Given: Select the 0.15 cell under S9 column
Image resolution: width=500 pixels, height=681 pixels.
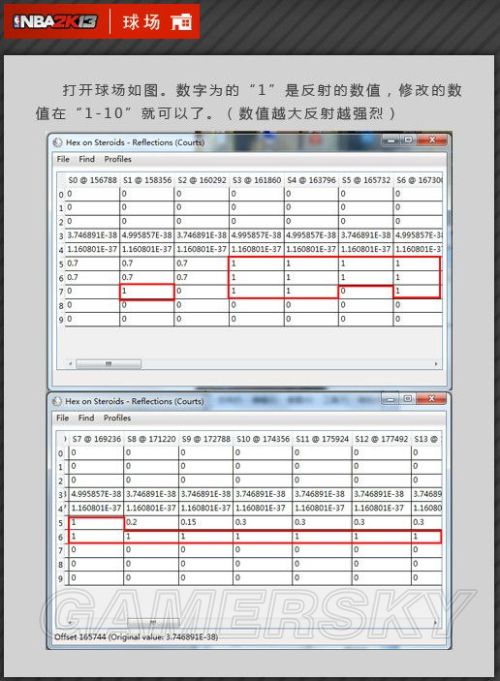Looking at the screenshot, I should pyautogui.click(x=206, y=522).
